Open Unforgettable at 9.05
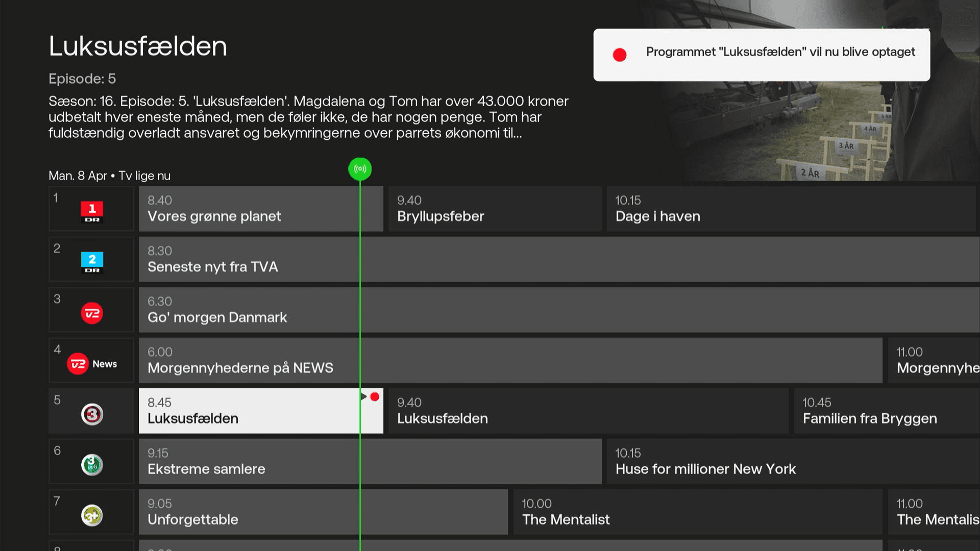This screenshot has height=551, width=980. pyautogui.click(x=323, y=512)
